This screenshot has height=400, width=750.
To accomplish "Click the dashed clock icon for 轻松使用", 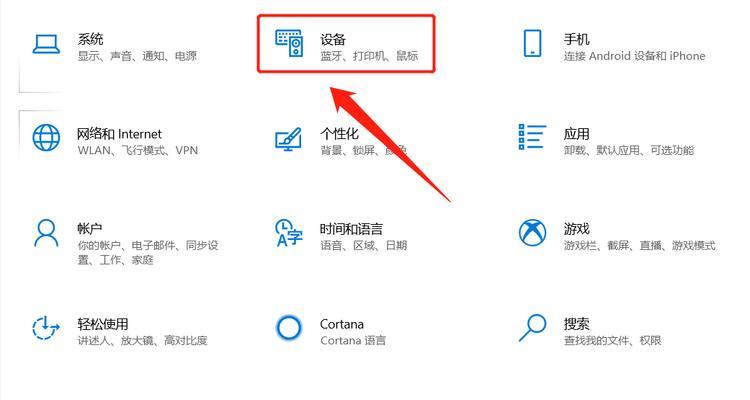I will click(45, 328).
